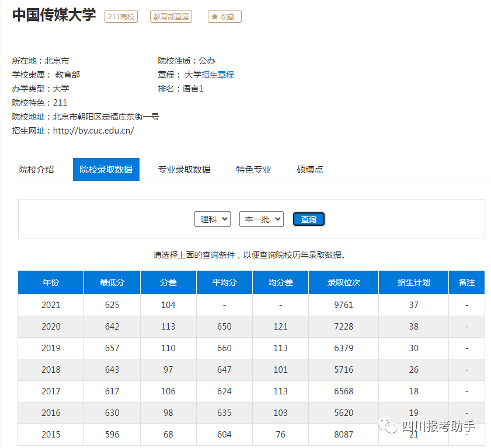This screenshot has width=491, height=448.
Task: Open the 硕博点 tab
Action: pyautogui.click(x=309, y=170)
